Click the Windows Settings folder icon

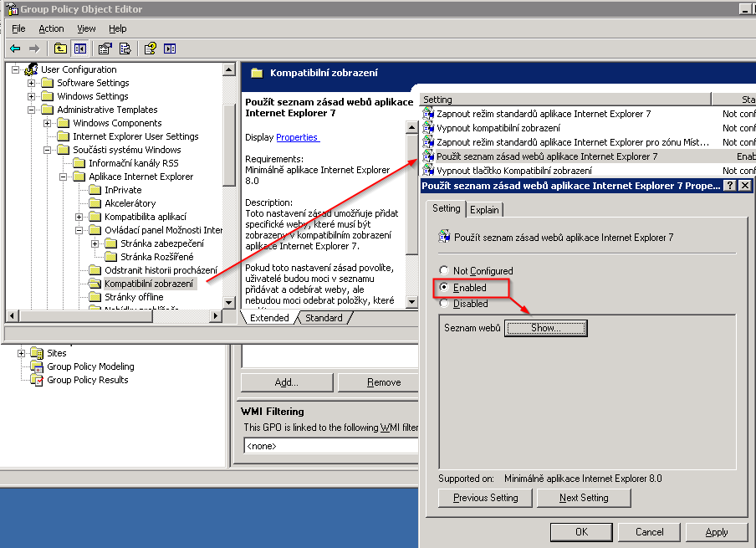coord(47,96)
